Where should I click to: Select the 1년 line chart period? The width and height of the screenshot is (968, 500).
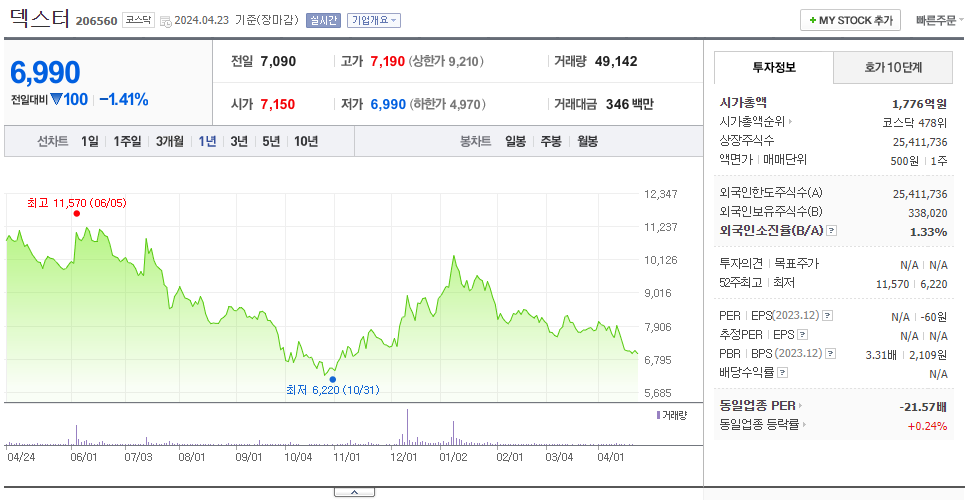207,141
